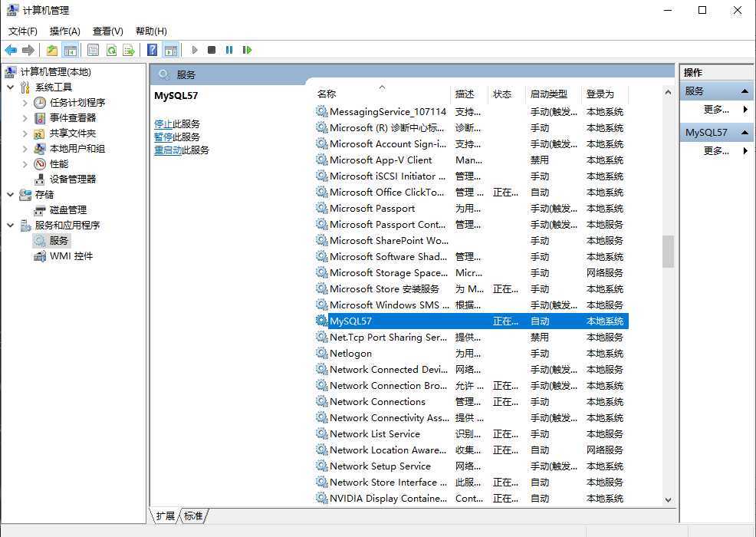Select the 设备管理器 icon in the tree
756x537 pixels.
[x=40, y=180]
